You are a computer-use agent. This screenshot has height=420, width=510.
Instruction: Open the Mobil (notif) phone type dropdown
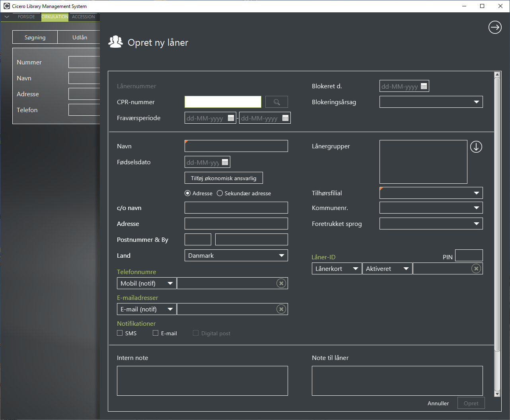[x=147, y=284]
